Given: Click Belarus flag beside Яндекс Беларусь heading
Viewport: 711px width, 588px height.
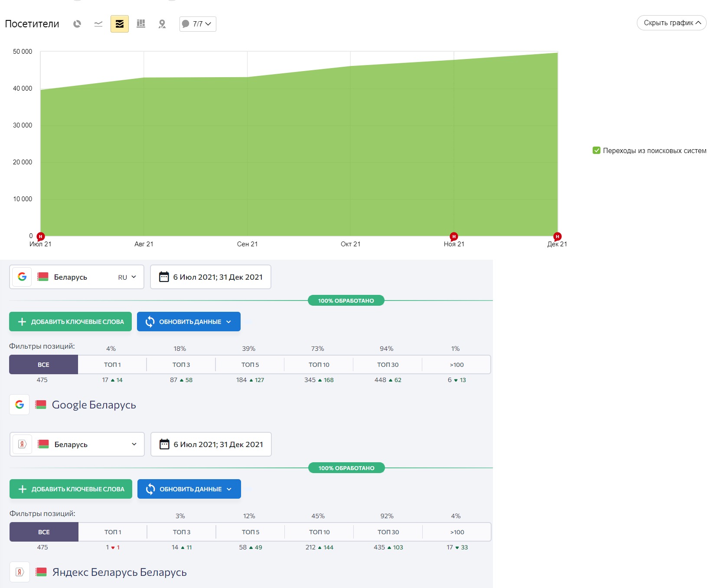Looking at the screenshot, I should [x=41, y=572].
